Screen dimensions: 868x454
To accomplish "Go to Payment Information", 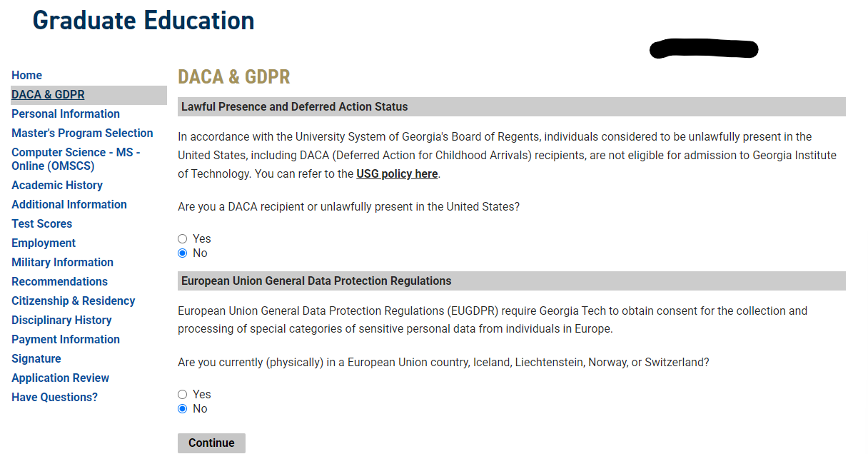I will point(66,340).
